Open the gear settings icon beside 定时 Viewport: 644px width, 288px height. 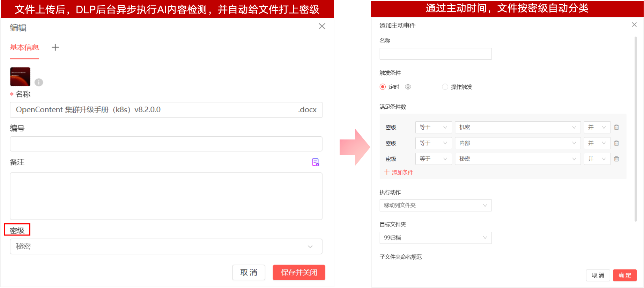[x=408, y=87]
